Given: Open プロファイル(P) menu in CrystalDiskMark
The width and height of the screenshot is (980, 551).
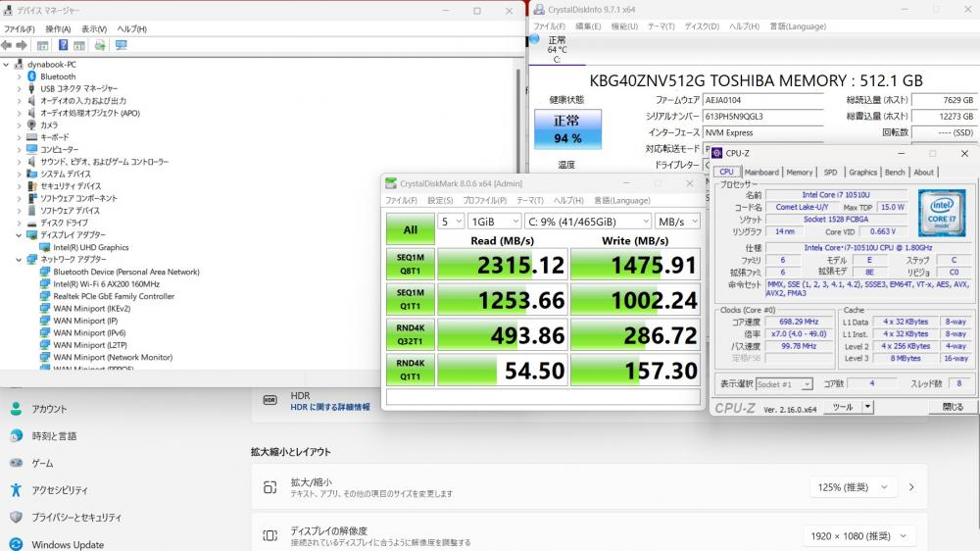Looking at the screenshot, I should (x=484, y=200).
